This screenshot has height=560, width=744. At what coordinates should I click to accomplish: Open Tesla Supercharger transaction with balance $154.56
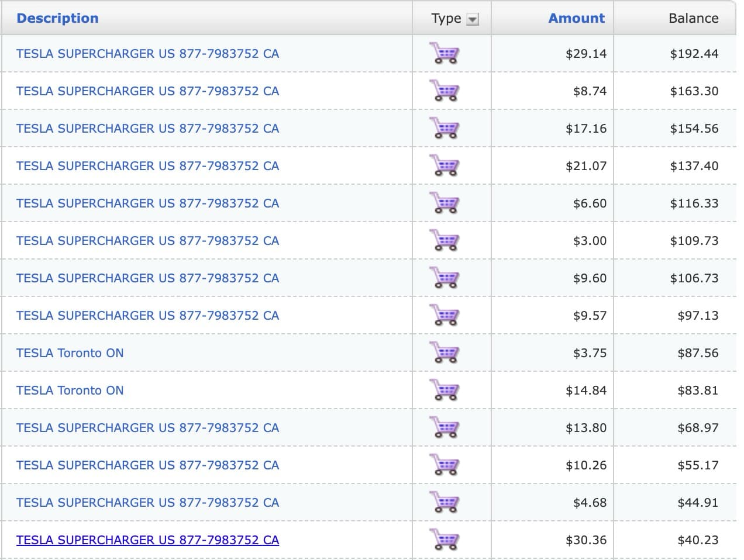click(x=147, y=129)
